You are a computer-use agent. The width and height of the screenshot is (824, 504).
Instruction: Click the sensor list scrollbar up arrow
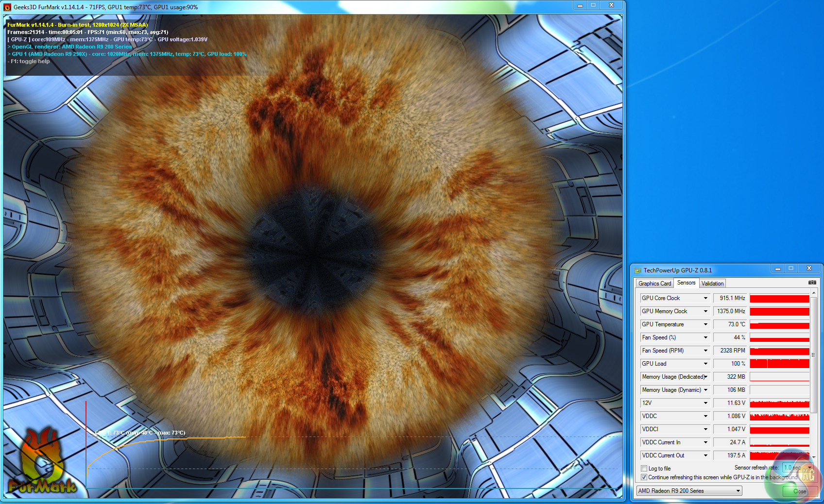pyautogui.click(x=813, y=293)
